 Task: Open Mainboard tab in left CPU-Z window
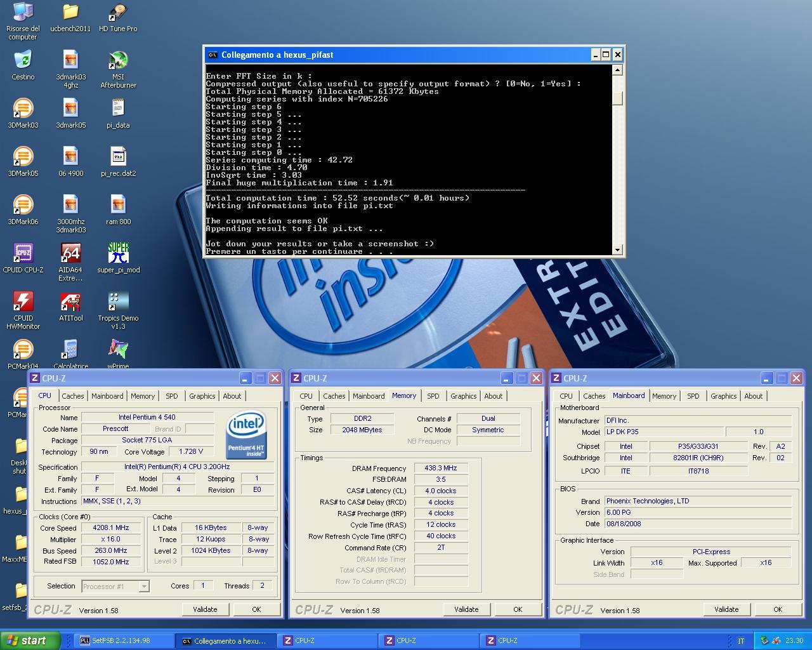click(x=107, y=396)
